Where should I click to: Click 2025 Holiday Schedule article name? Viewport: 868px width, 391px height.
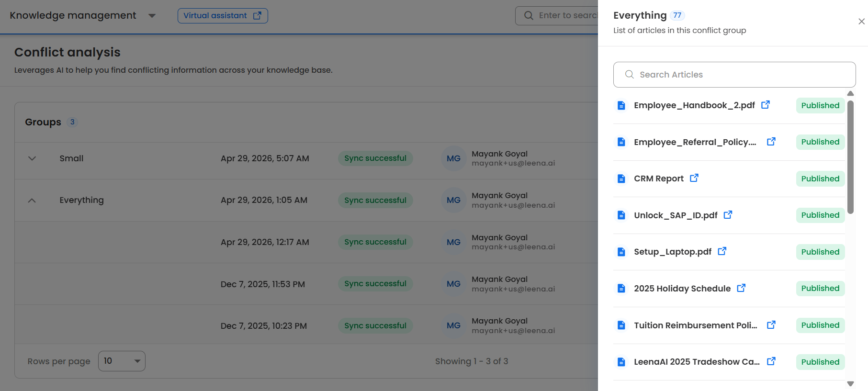point(682,289)
